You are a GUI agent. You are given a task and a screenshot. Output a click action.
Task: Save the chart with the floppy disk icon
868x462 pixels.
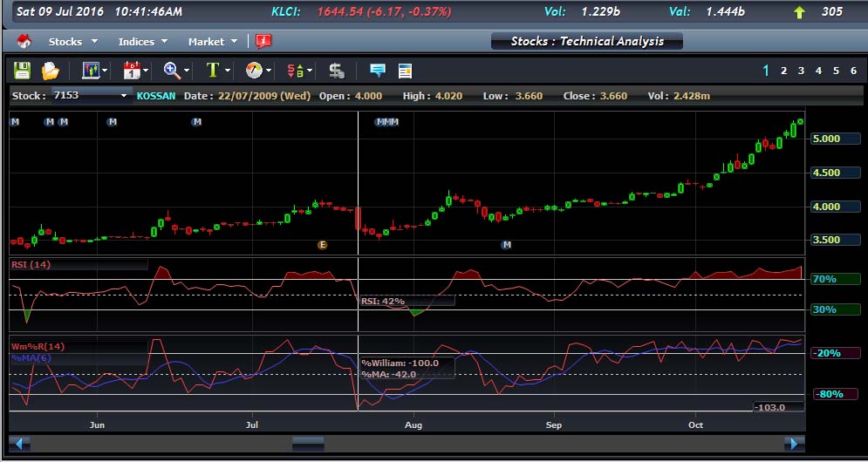click(22, 71)
